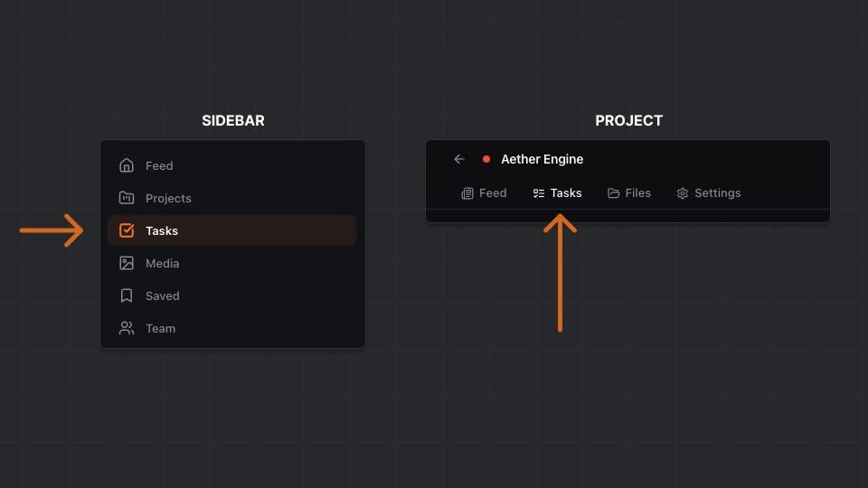Click the home icon beside Feed in sidebar
This screenshot has width=868, height=488.
[x=127, y=165]
